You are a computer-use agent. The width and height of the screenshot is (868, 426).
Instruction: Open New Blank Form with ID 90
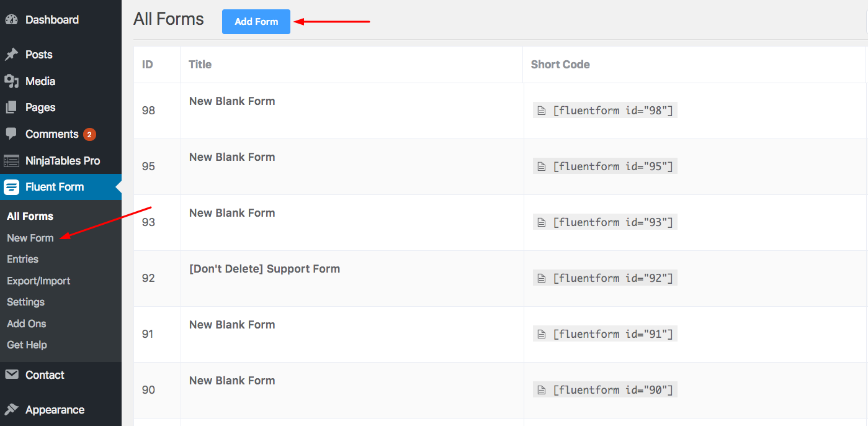[x=232, y=381]
